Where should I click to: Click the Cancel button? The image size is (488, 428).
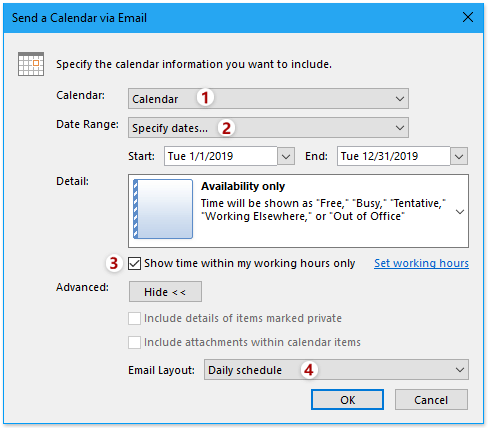[431, 400]
